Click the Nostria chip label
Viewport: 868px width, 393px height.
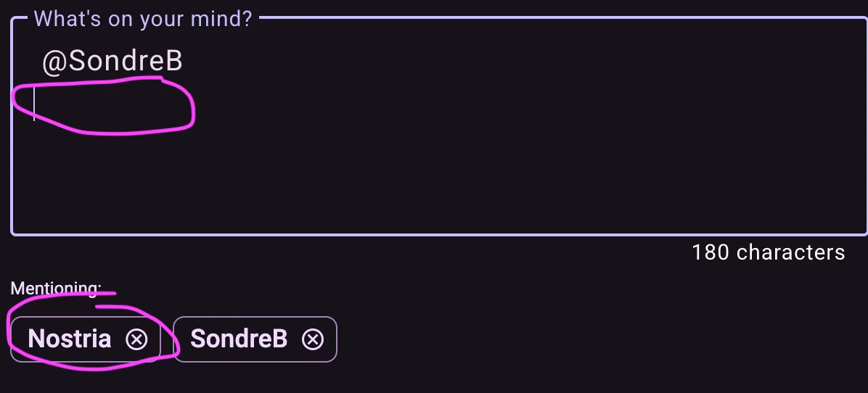tap(70, 339)
